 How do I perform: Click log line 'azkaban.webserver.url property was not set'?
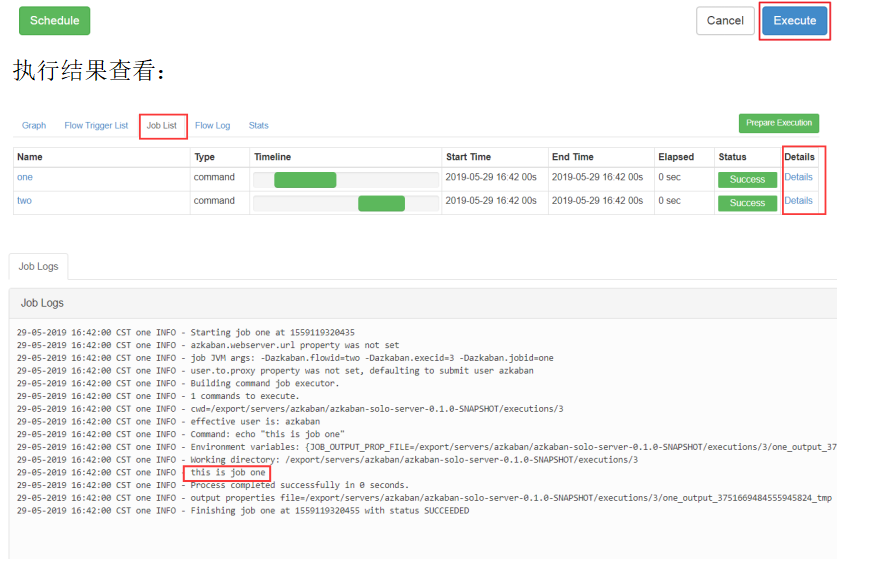208,345
